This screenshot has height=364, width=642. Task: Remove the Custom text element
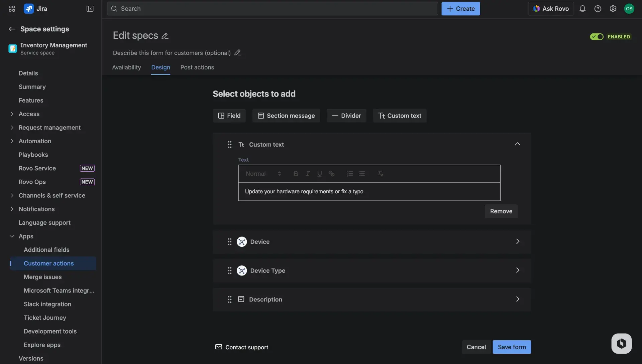501,211
